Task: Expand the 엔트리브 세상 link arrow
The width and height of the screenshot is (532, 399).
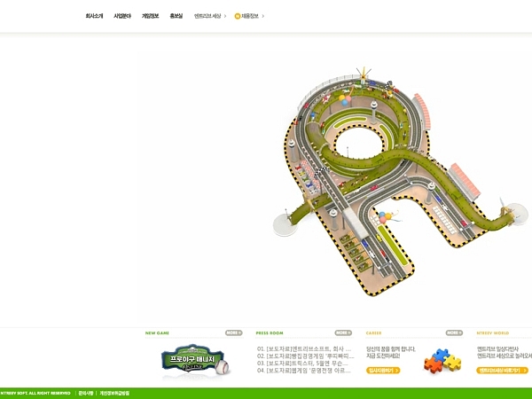Action: coord(225,16)
